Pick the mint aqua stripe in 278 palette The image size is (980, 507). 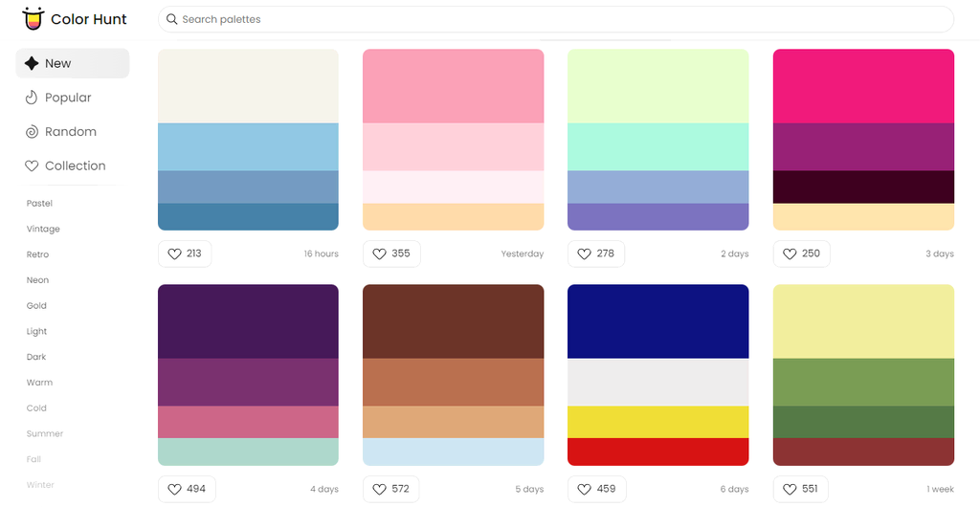[x=658, y=146]
